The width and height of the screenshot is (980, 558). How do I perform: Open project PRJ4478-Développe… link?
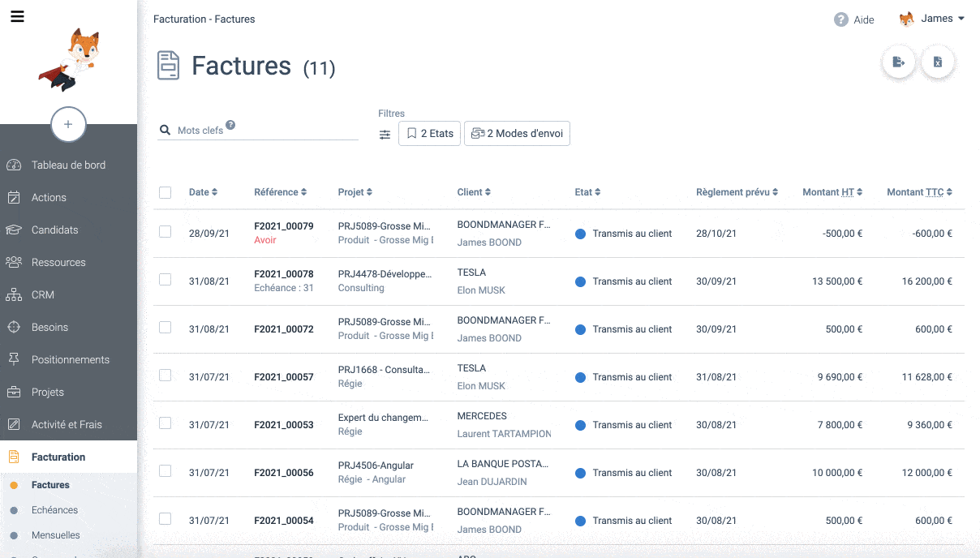tap(385, 274)
